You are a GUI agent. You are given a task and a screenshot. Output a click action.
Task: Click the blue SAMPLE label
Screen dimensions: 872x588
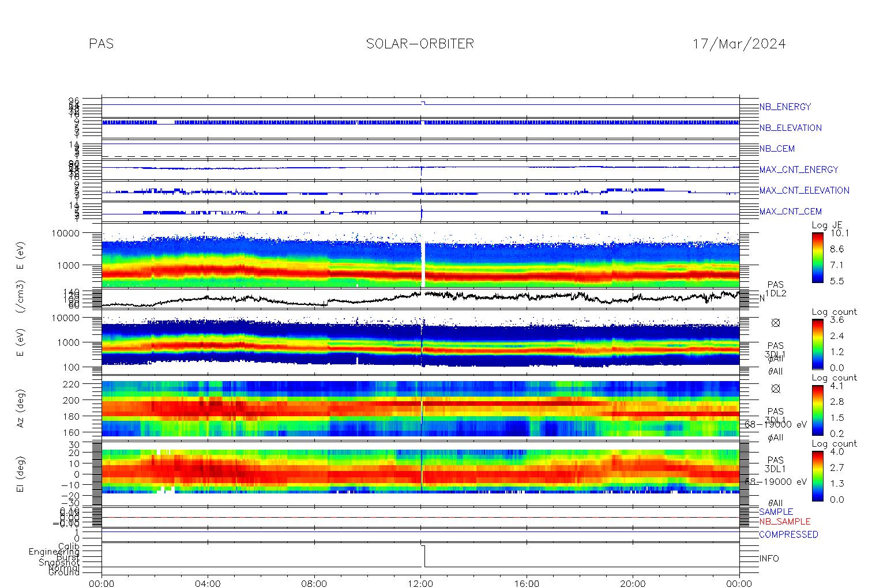[776, 512]
